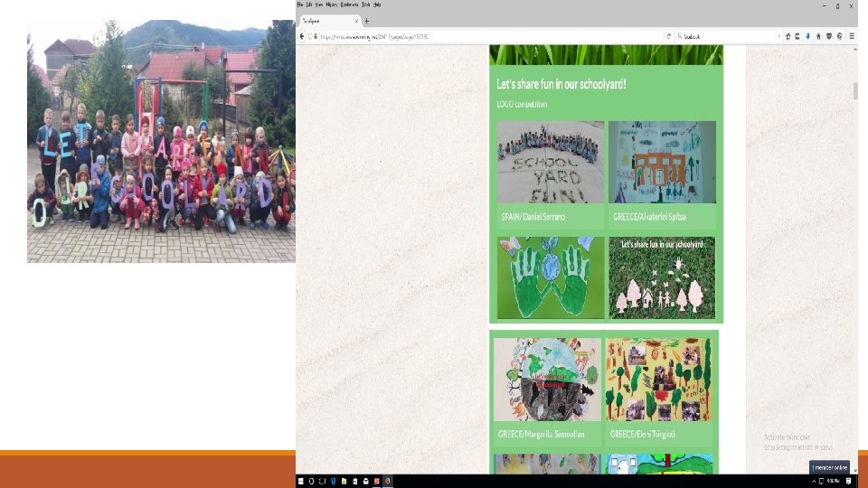This screenshot has height=488, width=868.
Task: Open the paper-cutout trees on grass thumbnail
Action: (x=662, y=277)
